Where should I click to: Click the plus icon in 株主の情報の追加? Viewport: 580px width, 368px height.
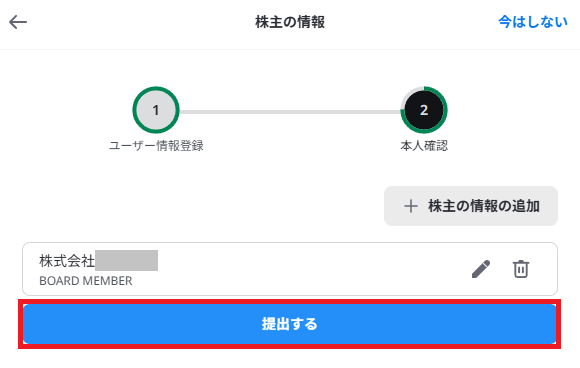point(411,206)
